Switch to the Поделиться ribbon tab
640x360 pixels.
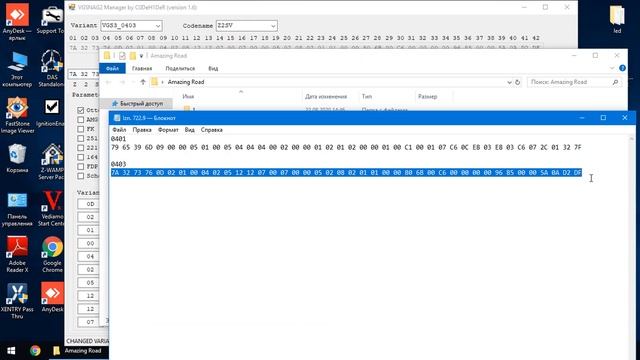click(x=180, y=68)
